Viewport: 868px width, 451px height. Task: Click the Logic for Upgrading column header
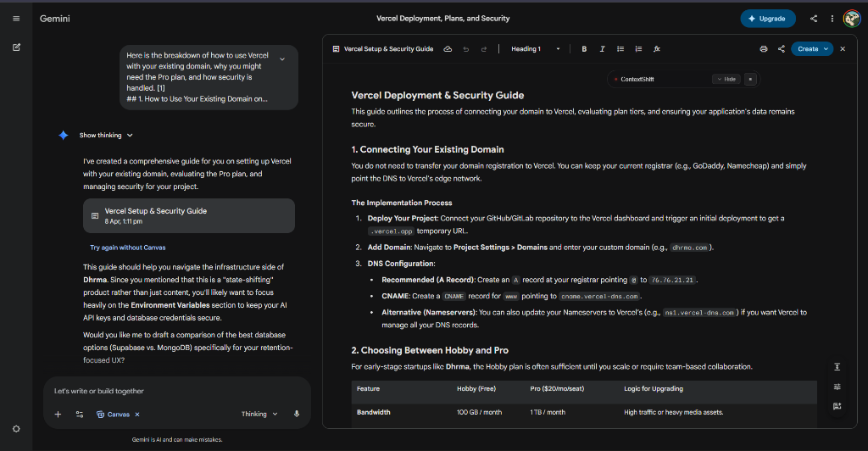[654, 388]
